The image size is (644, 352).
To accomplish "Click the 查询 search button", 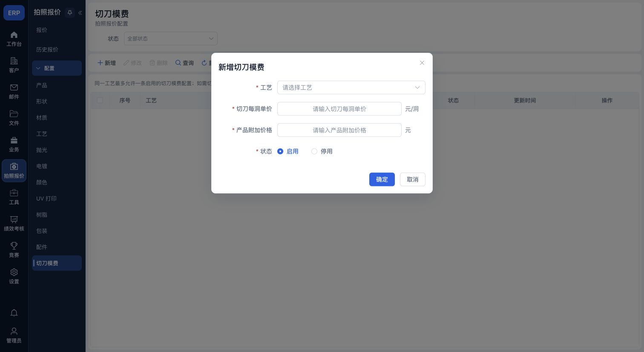I will pyautogui.click(x=184, y=63).
